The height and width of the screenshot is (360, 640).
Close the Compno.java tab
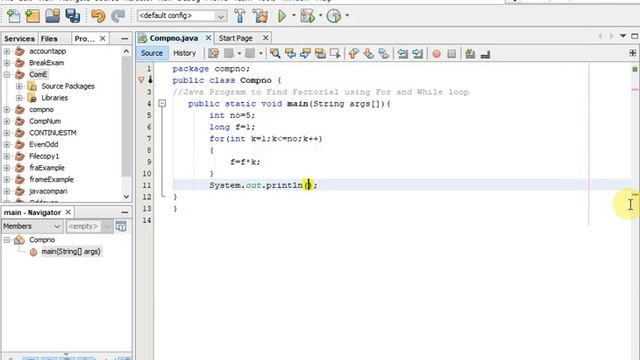pos(208,38)
